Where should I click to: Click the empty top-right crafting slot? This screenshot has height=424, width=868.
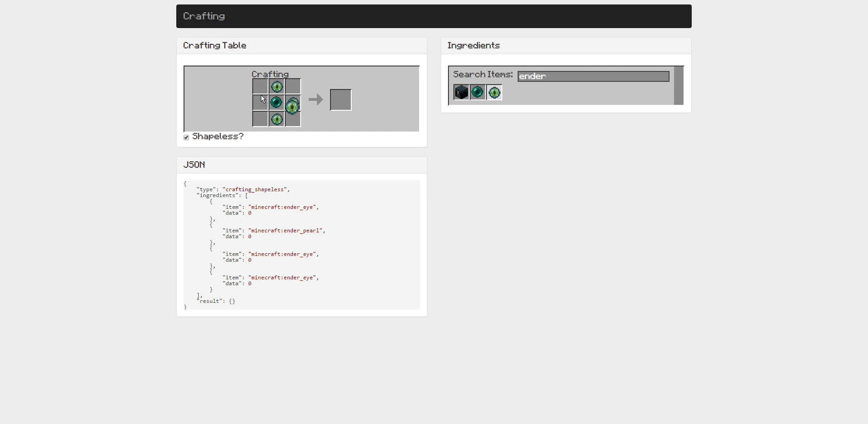(x=293, y=86)
